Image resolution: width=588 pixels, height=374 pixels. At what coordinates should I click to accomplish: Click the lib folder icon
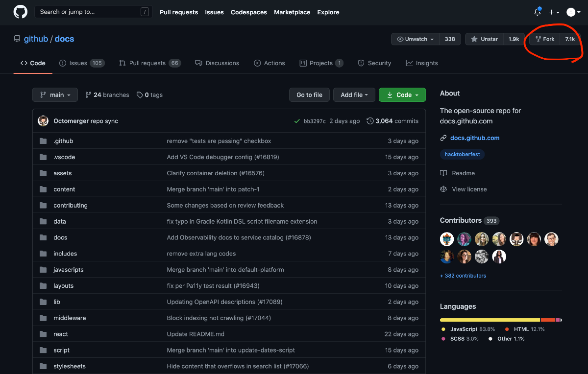coord(43,302)
